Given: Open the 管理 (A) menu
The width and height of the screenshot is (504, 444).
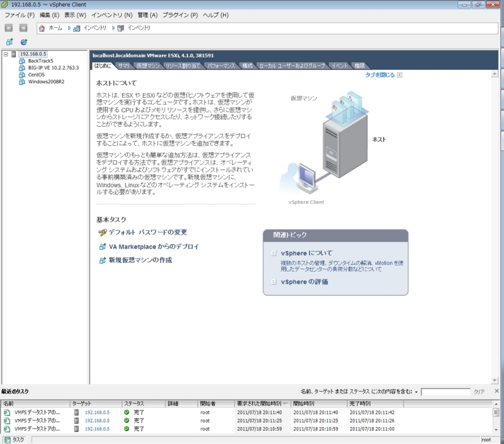Looking at the screenshot, I should pyautogui.click(x=147, y=15).
